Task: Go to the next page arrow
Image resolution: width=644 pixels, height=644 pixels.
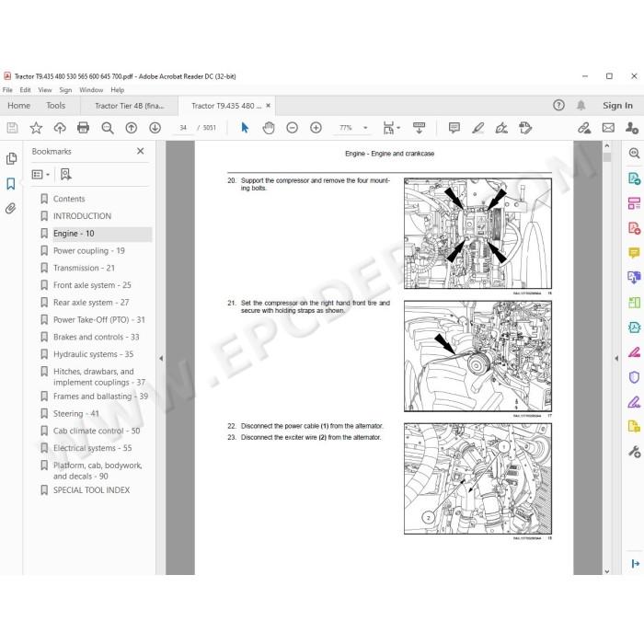Action: click(x=155, y=128)
